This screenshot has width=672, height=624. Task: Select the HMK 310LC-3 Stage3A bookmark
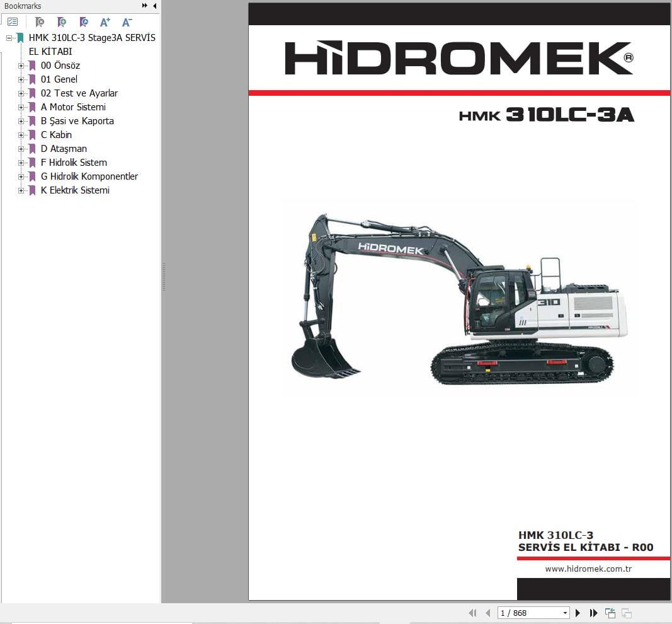click(x=91, y=38)
